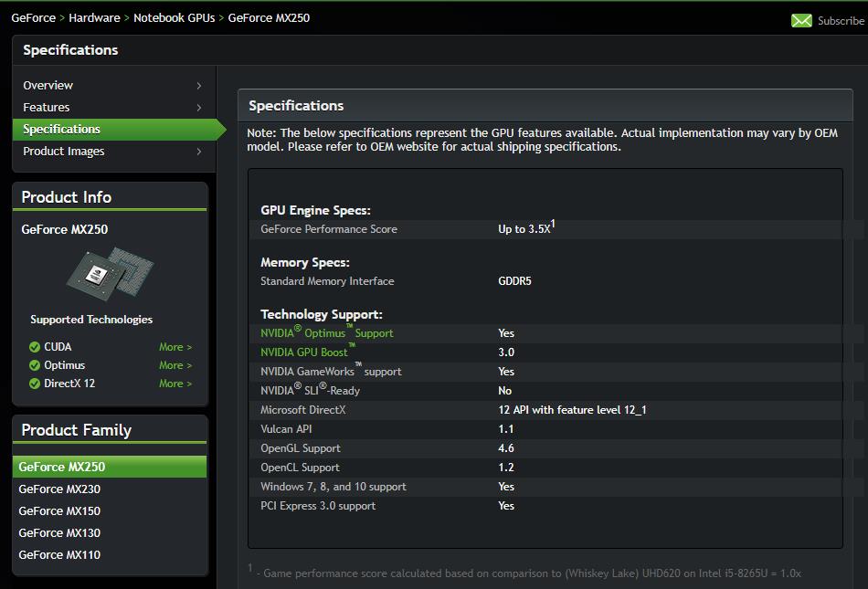Select GeForce MX150 in Product Family

tap(59, 511)
